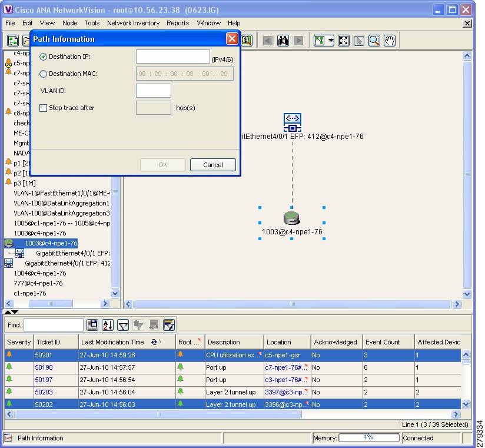Open the Edit menu
The width and height of the screenshot is (485, 448).
coord(27,23)
